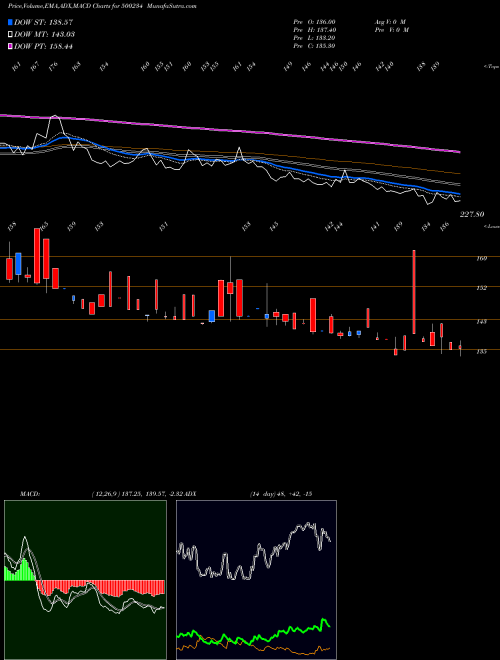The image size is (500, 660).
Task: Open the ADX indicator chart panel
Action: (x=256, y=580)
